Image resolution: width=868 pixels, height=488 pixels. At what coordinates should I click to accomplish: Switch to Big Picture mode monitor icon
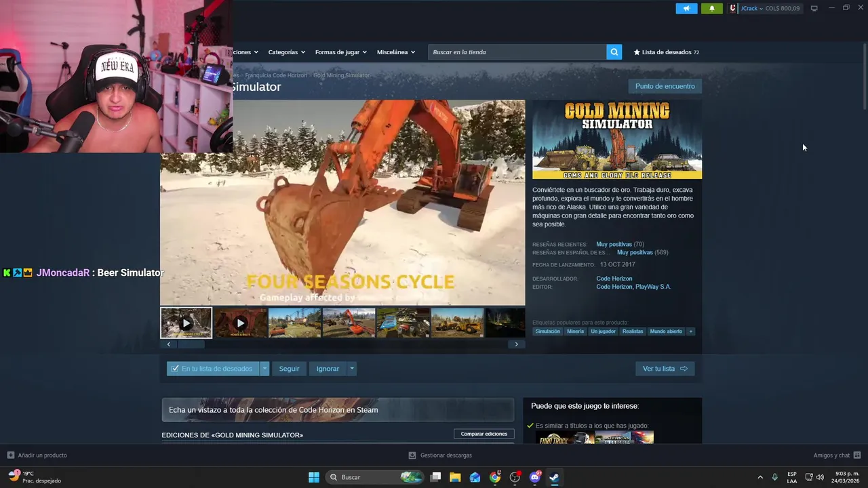(814, 8)
